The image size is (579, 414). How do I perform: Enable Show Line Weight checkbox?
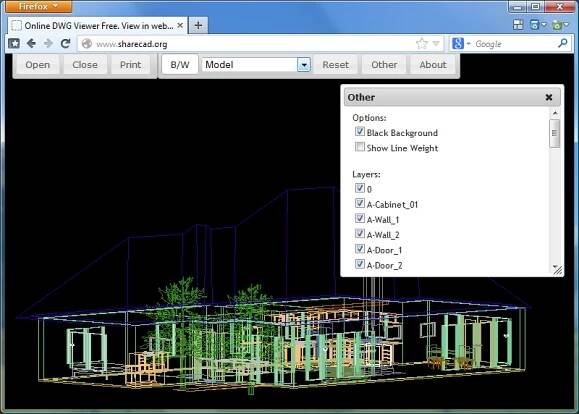(360, 147)
